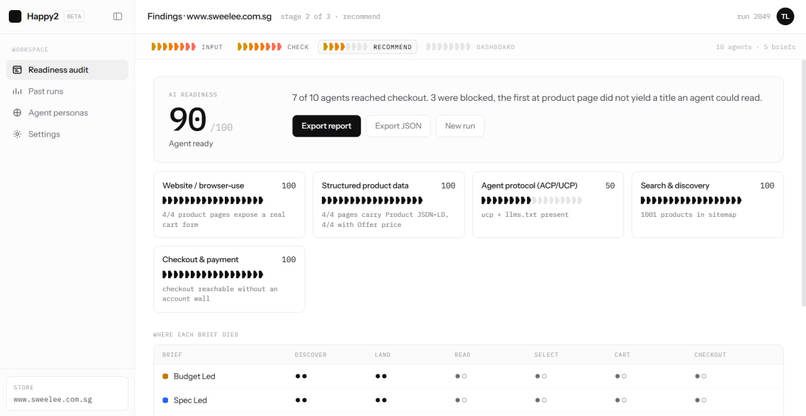Open Search & discovery card

point(707,205)
